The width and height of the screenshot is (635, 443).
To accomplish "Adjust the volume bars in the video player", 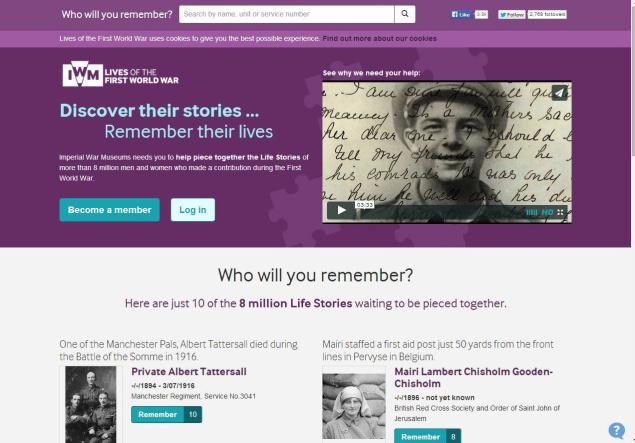I will pos(531,212).
